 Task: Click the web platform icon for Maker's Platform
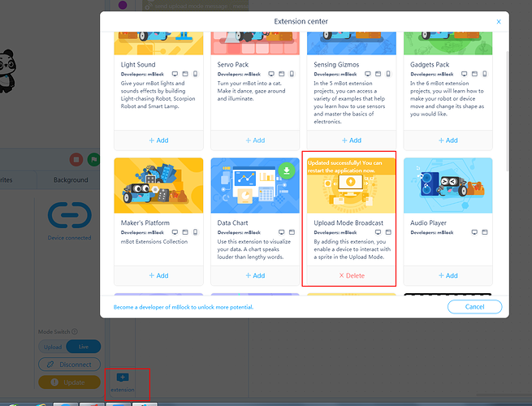(185, 232)
